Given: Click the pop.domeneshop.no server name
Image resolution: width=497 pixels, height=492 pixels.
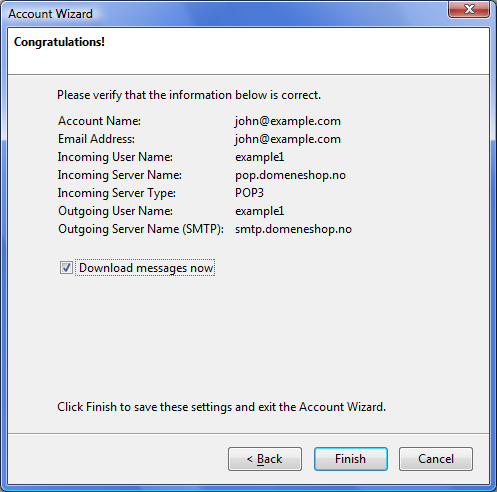Looking at the screenshot, I should [x=290, y=175].
